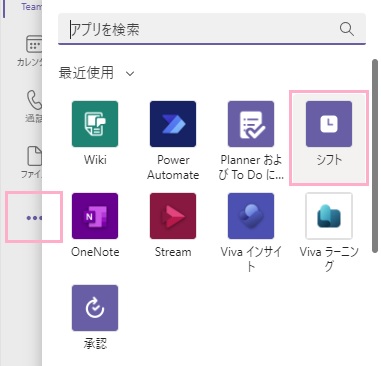381x366 pixels.
Task: Open Viva インサイト app
Action: tap(251, 216)
